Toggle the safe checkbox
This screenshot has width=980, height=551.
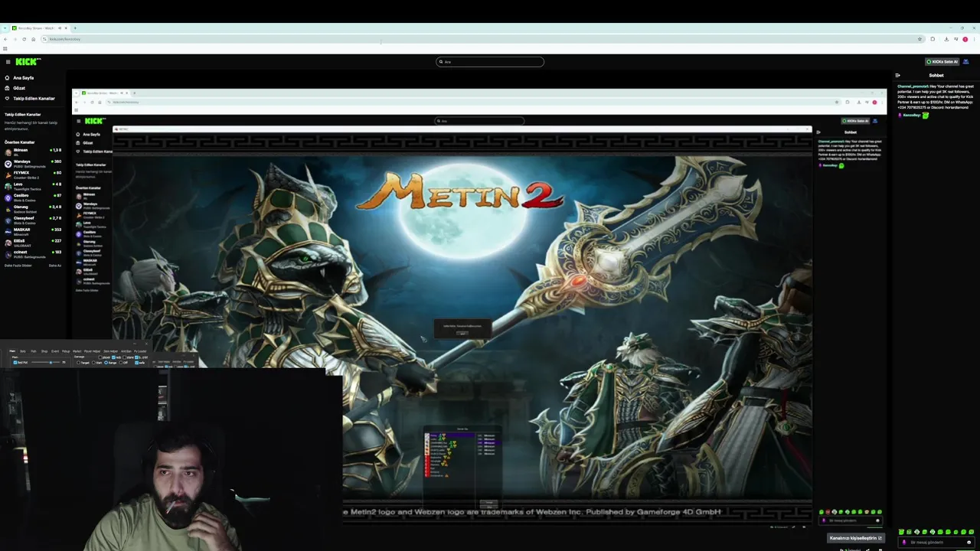click(x=136, y=363)
